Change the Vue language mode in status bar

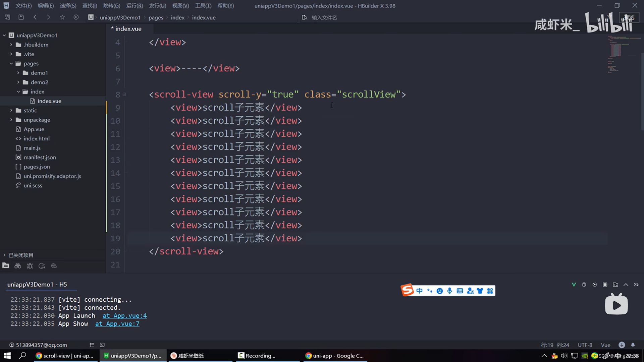605,345
